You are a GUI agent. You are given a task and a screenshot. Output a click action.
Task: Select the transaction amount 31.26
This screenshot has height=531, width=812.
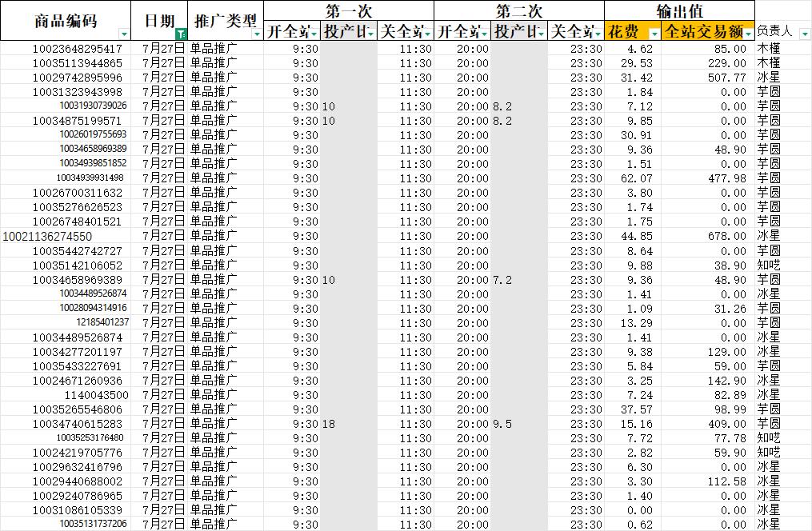[730, 309]
